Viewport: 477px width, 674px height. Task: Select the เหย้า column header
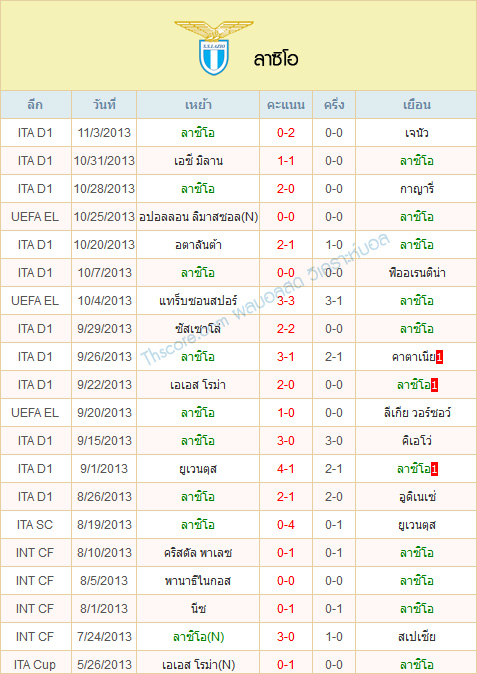coord(198,104)
